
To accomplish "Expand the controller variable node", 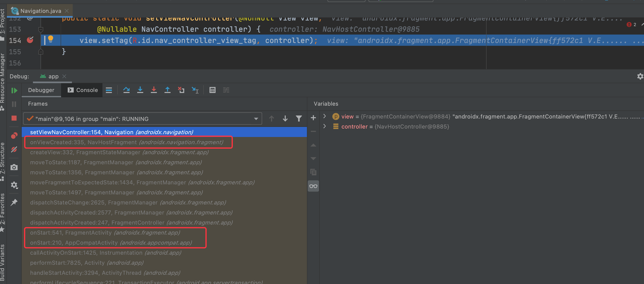I will [x=324, y=126].
